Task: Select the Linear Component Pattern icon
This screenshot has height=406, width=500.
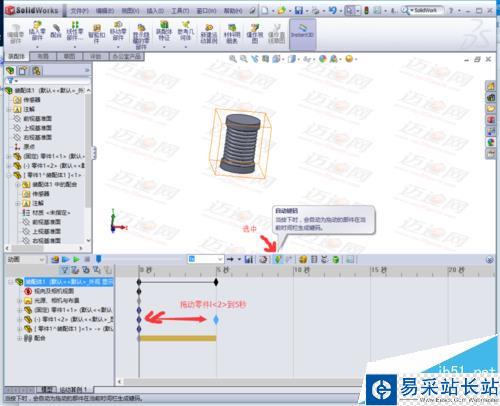Action: (x=75, y=25)
